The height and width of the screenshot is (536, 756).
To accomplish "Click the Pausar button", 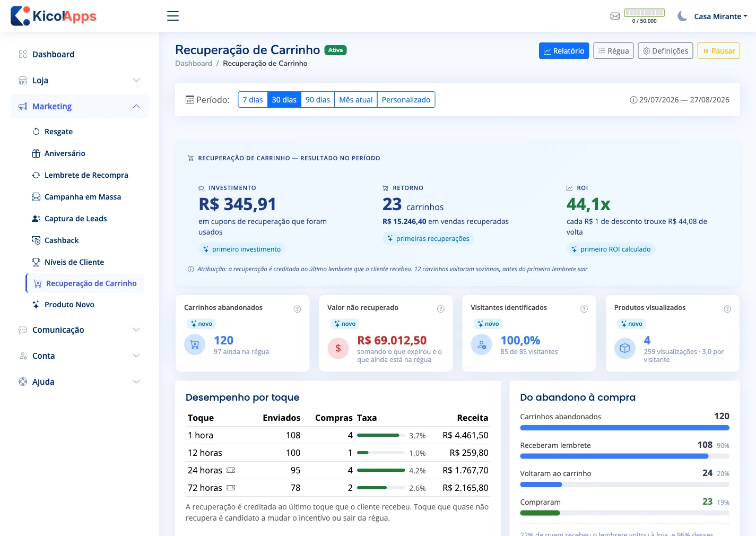I will [x=718, y=51].
